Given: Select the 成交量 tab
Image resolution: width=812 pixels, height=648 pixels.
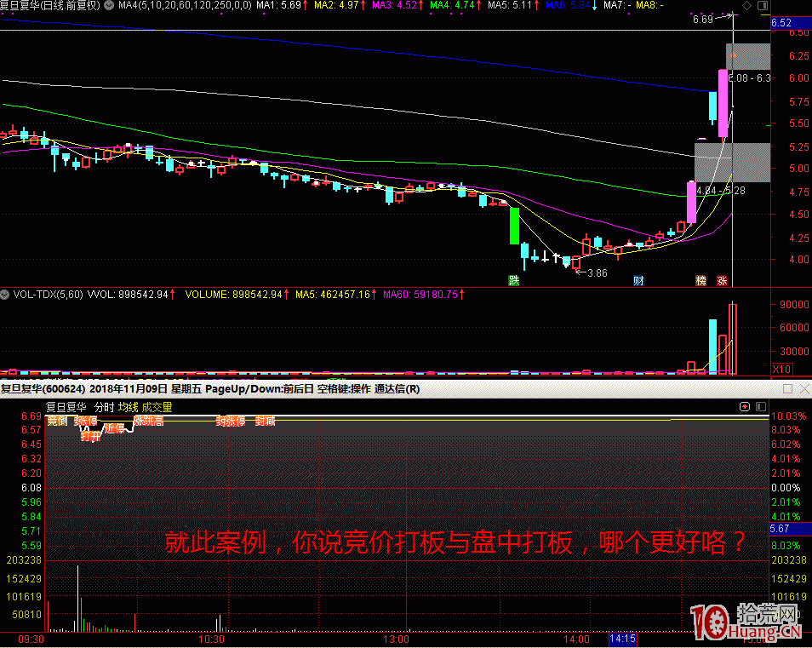Looking at the screenshot, I should [158, 407].
